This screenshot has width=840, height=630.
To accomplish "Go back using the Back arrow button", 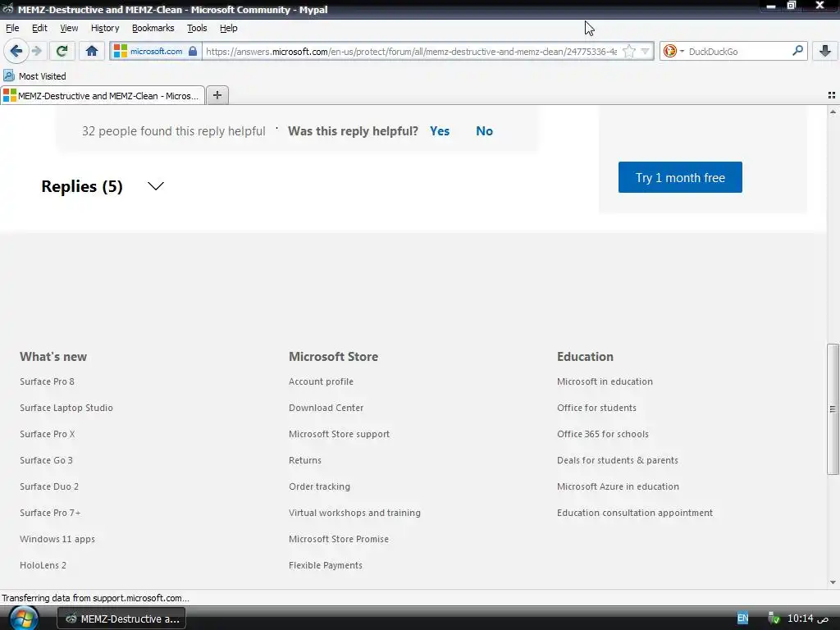I will coord(16,52).
